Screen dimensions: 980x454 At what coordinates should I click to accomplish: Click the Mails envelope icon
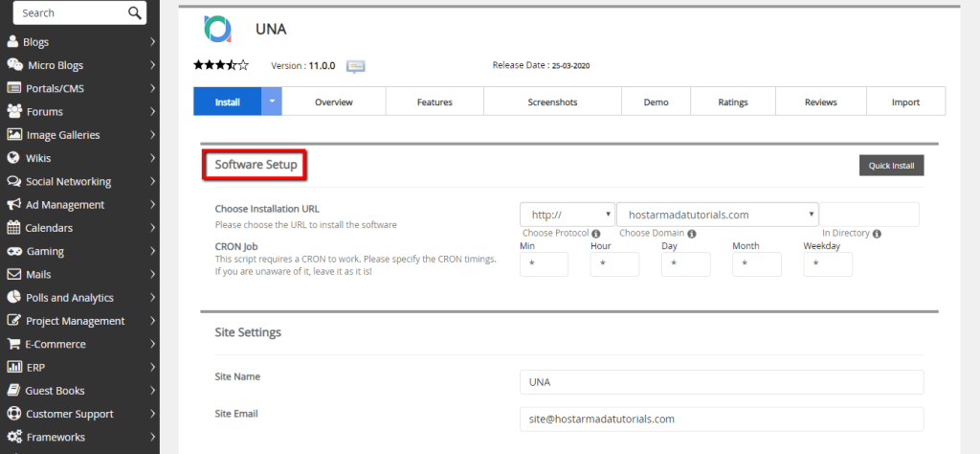[x=13, y=274]
